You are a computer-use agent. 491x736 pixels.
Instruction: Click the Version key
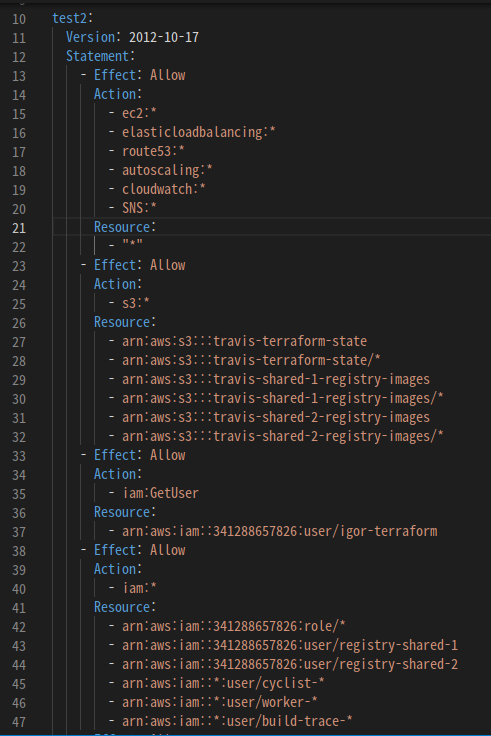click(x=91, y=37)
